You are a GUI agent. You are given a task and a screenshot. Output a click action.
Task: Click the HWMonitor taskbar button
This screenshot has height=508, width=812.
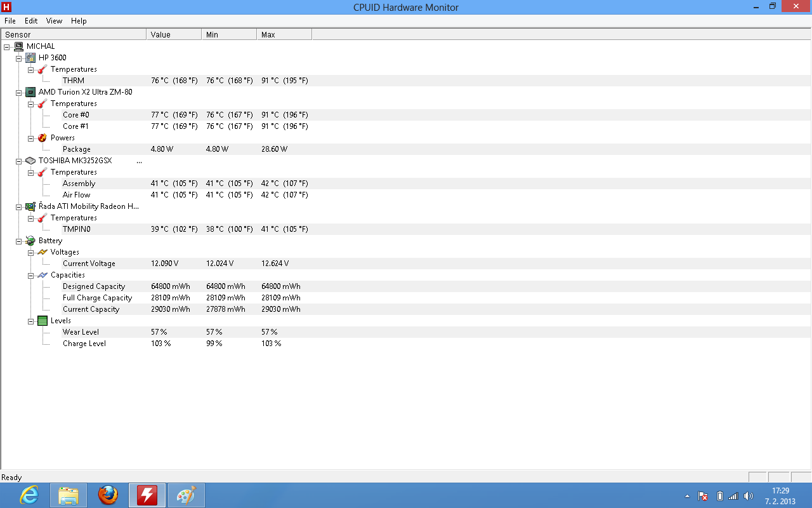click(x=147, y=495)
